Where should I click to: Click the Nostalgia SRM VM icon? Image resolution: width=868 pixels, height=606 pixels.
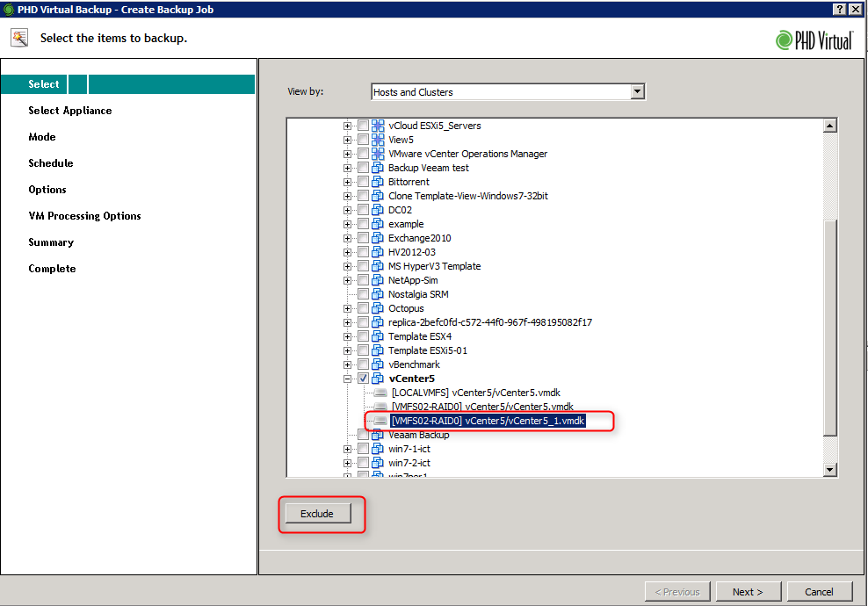point(378,294)
